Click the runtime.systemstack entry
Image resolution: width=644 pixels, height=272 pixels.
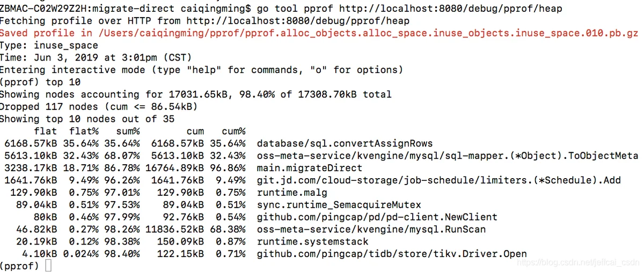[312, 242]
